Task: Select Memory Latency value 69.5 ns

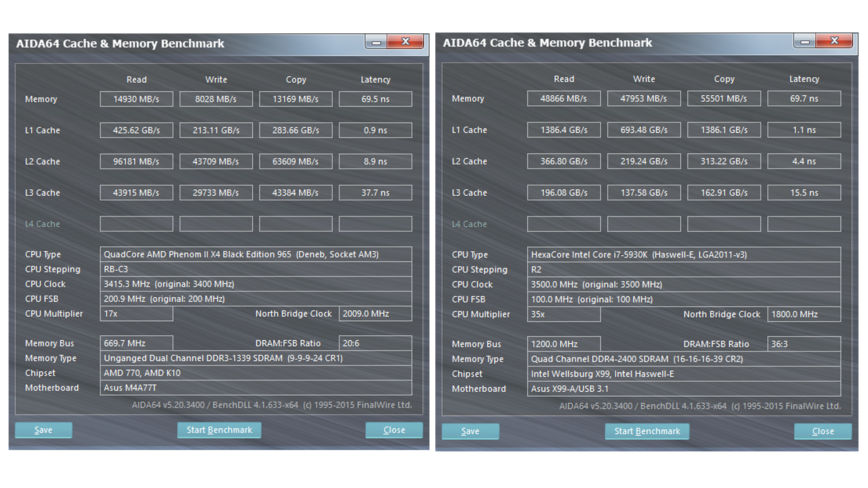Action: [375, 99]
